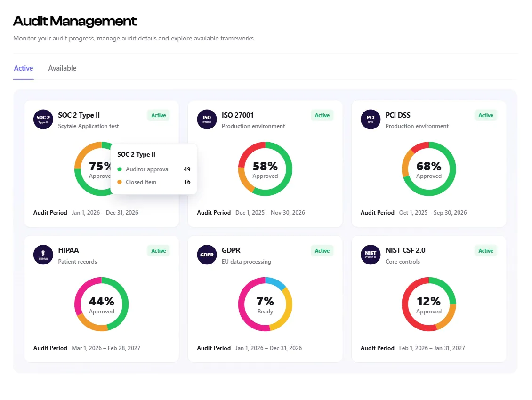This screenshot has width=532, height=400.
Task: Click 'Scytale Application test' subtitle
Action: [x=88, y=126]
